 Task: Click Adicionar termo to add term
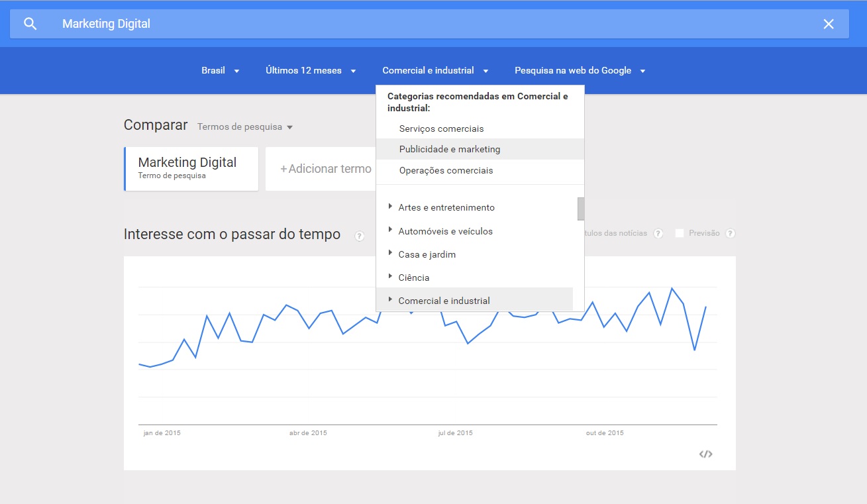coord(325,169)
